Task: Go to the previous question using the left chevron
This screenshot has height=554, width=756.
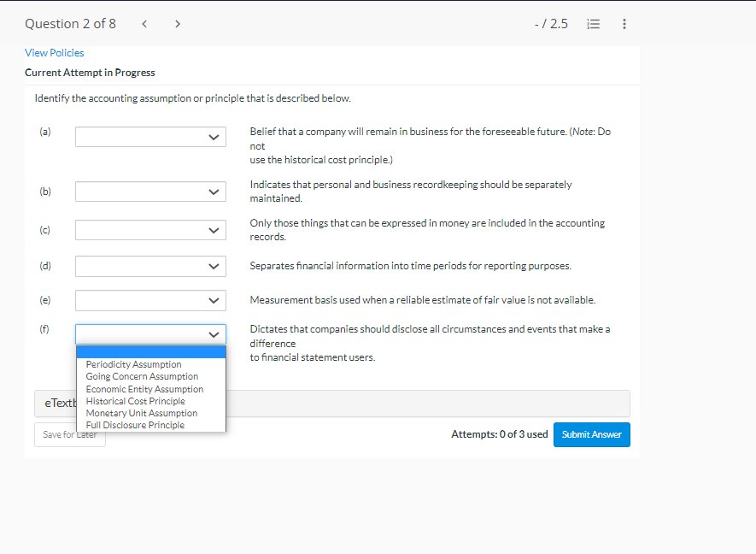Action: coord(144,24)
